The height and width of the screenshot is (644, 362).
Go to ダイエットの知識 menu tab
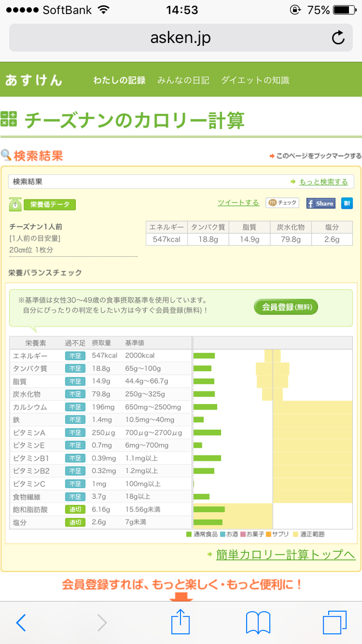click(255, 80)
